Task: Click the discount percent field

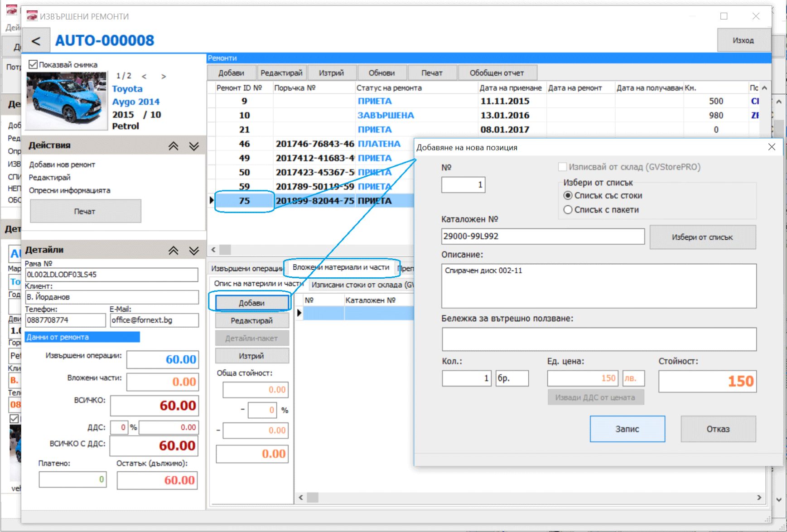Action: click(x=262, y=410)
